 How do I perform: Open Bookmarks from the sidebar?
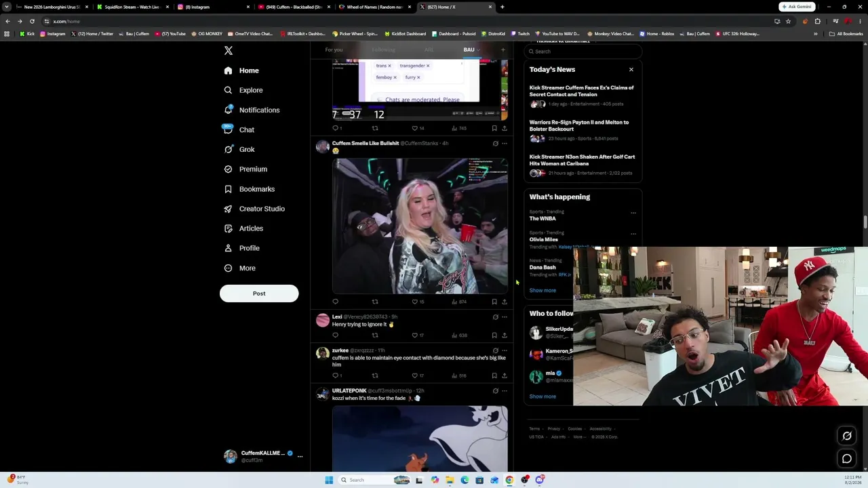249,189
